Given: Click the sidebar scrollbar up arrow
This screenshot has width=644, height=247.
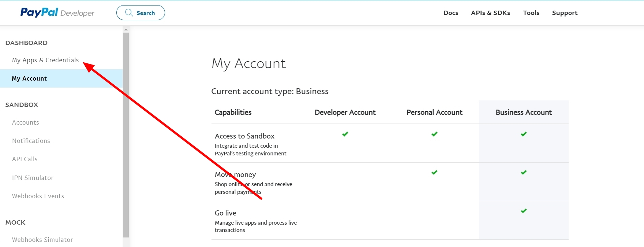Looking at the screenshot, I should pos(126,29).
